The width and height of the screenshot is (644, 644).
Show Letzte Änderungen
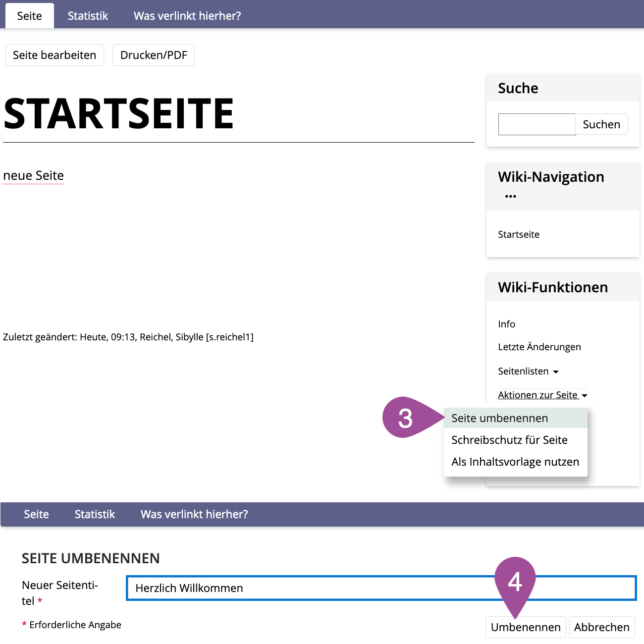(x=539, y=347)
